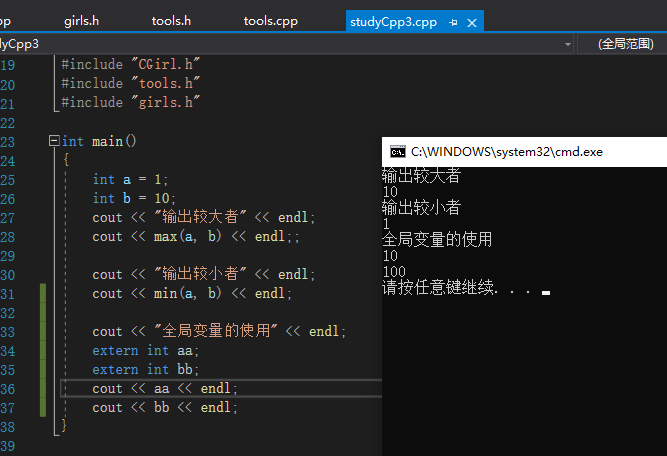Switch to the tools.cpp tab

point(271,21)
